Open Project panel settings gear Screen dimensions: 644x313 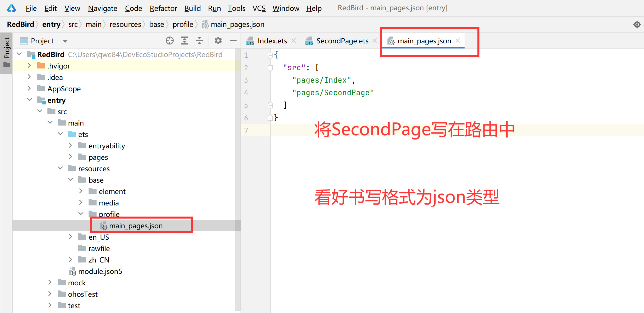(x=218, y=41)
